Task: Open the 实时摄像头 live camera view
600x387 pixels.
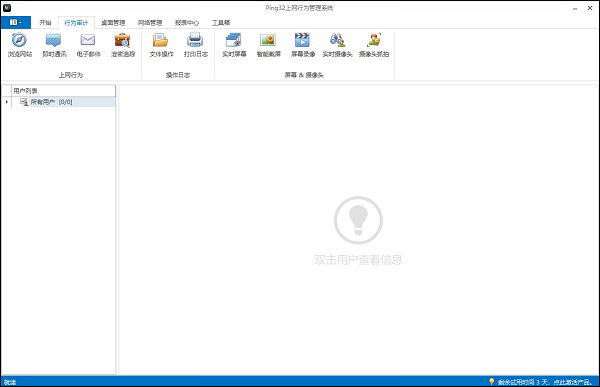Action: [337, 45]
